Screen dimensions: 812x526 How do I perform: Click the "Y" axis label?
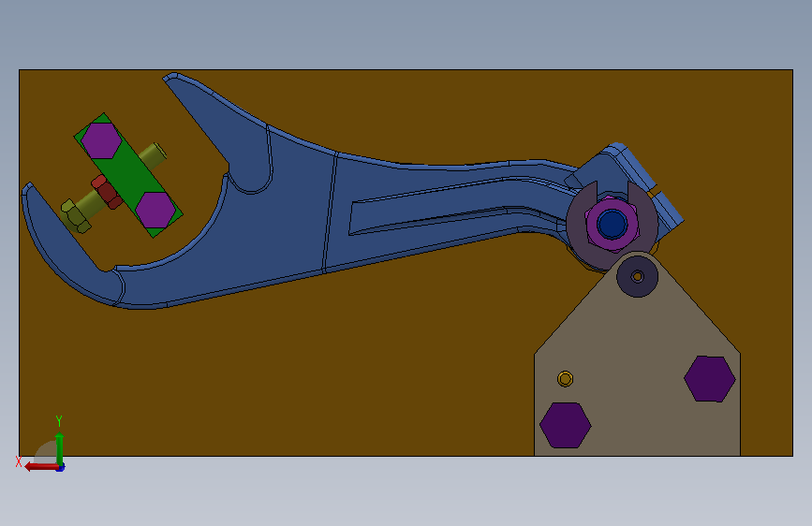pyautogui.click(x=58, y=420)
